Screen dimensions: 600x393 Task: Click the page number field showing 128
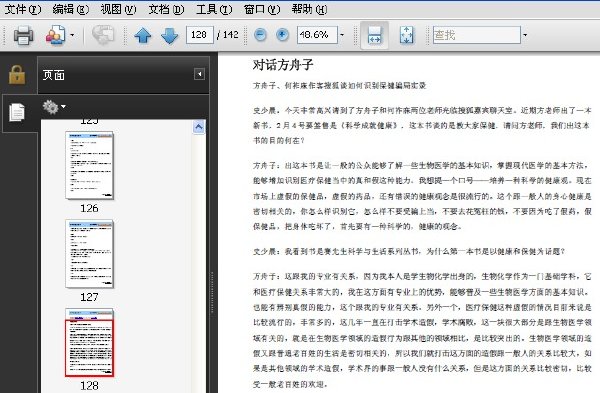tap(199, 35)
